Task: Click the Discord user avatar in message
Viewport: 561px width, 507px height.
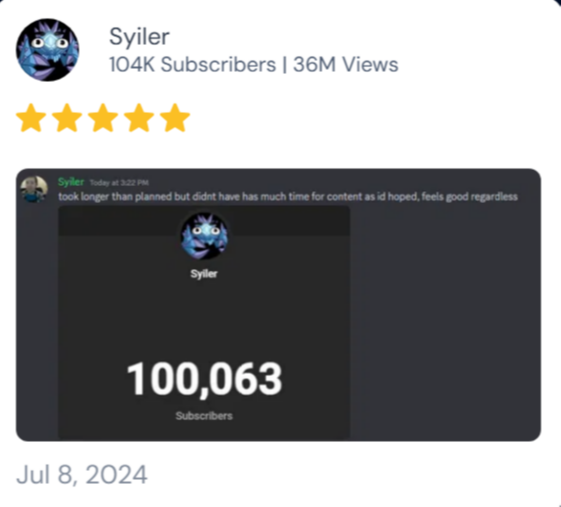Action: pyautogui.click(x=34, y=189)
